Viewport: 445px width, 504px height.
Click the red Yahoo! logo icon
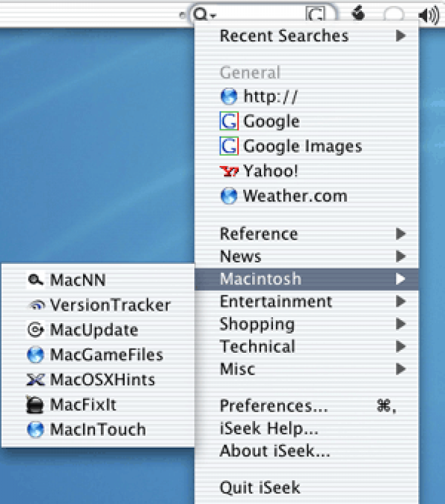click(x=229, y=171)
